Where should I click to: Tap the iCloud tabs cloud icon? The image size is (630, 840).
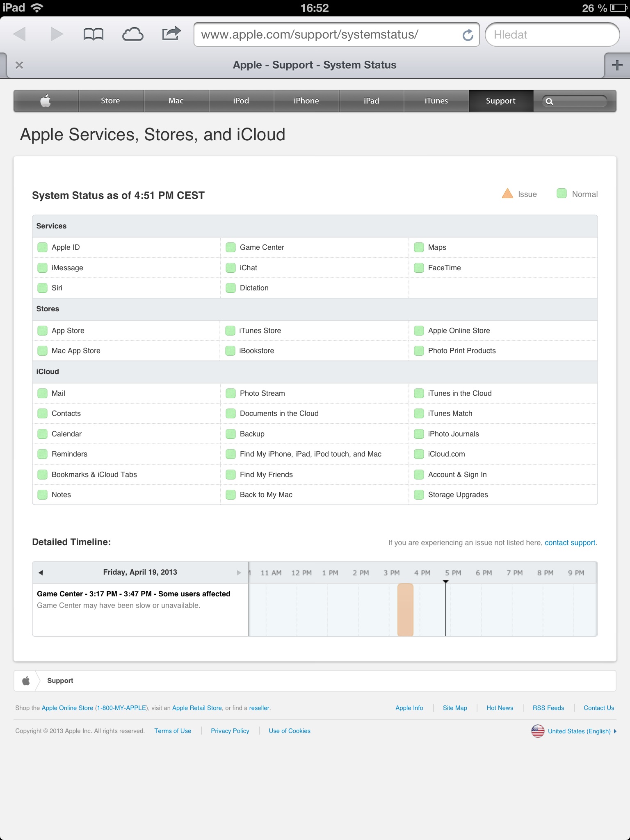[132, 34]
